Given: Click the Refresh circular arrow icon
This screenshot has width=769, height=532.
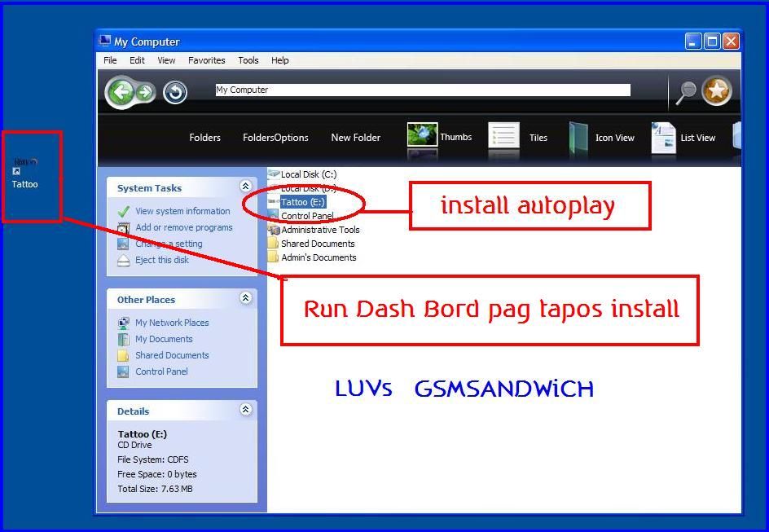Looking at the screenshot, I should (175, 93).
